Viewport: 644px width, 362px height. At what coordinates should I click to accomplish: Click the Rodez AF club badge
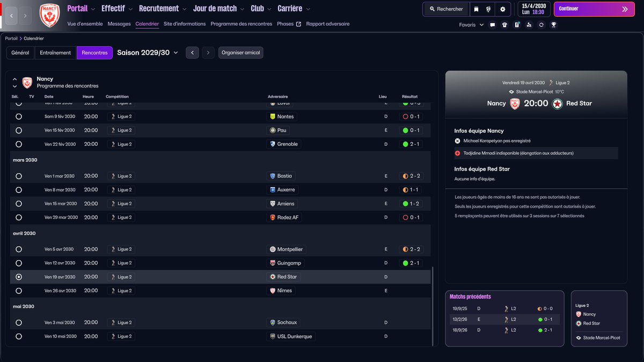click(x=273, y=218)
